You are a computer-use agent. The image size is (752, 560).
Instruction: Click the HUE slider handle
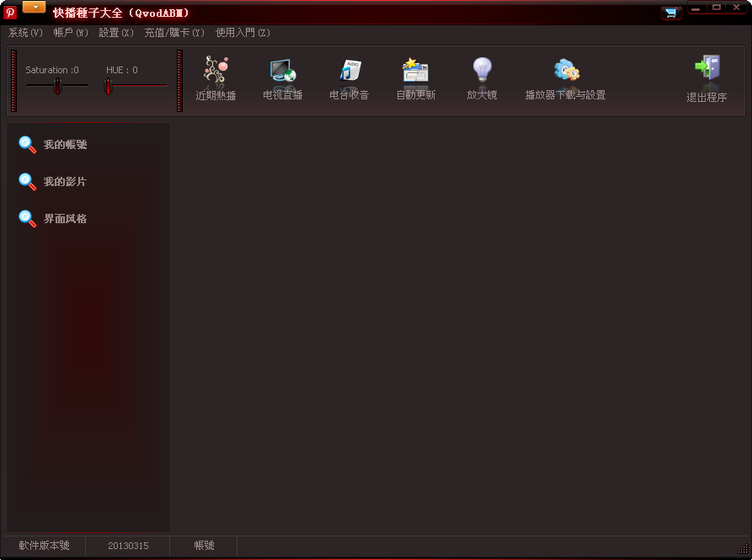[109, 86]
